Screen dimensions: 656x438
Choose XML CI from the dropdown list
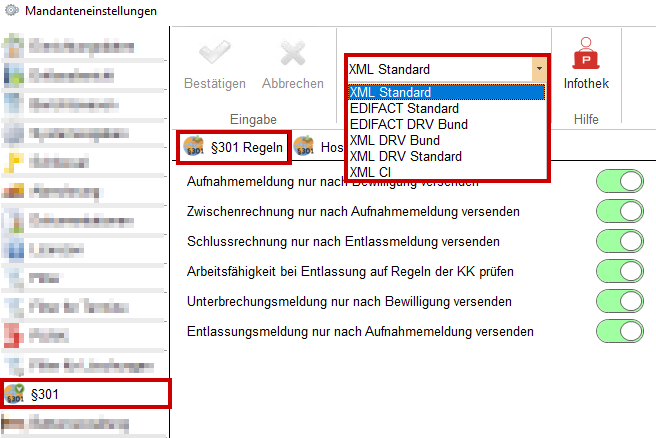[372, 172]
